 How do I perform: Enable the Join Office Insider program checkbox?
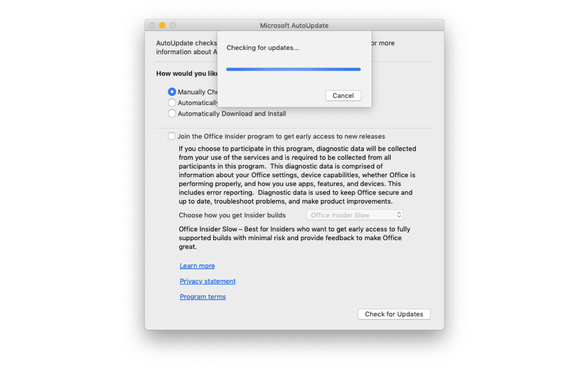[171, 136]
